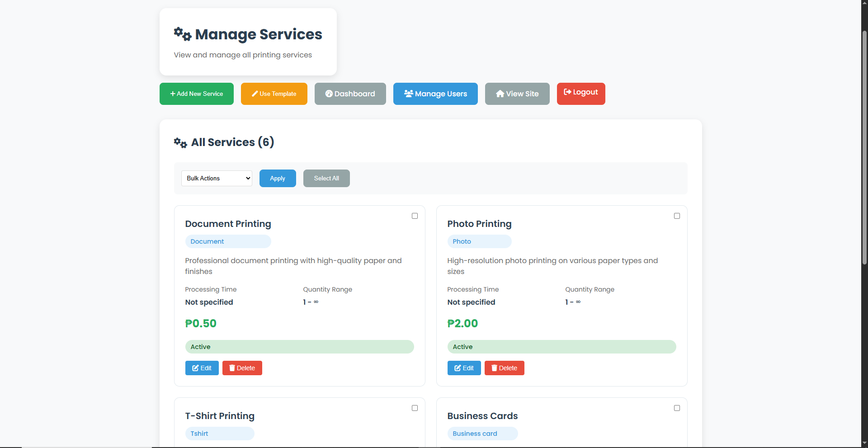868x448 pixels.
Task: Tick the Photo Printing card checkbox
Action: (x=677, y=216)
